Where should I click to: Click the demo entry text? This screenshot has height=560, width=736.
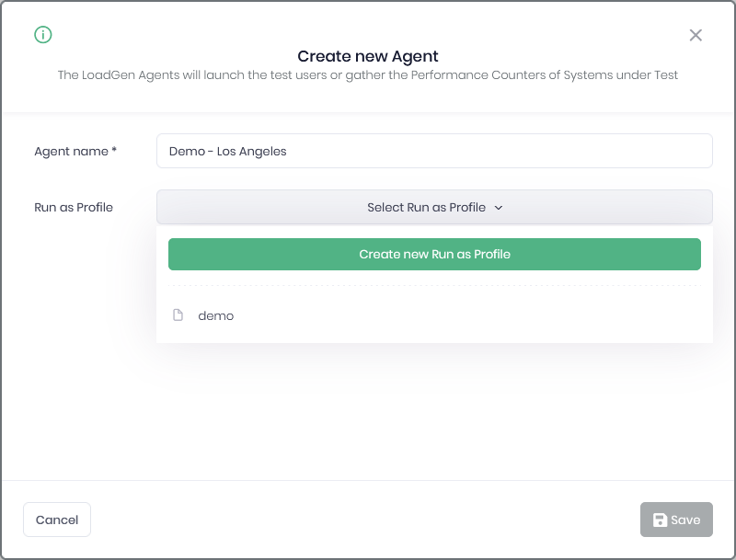[x=216, y=315]
